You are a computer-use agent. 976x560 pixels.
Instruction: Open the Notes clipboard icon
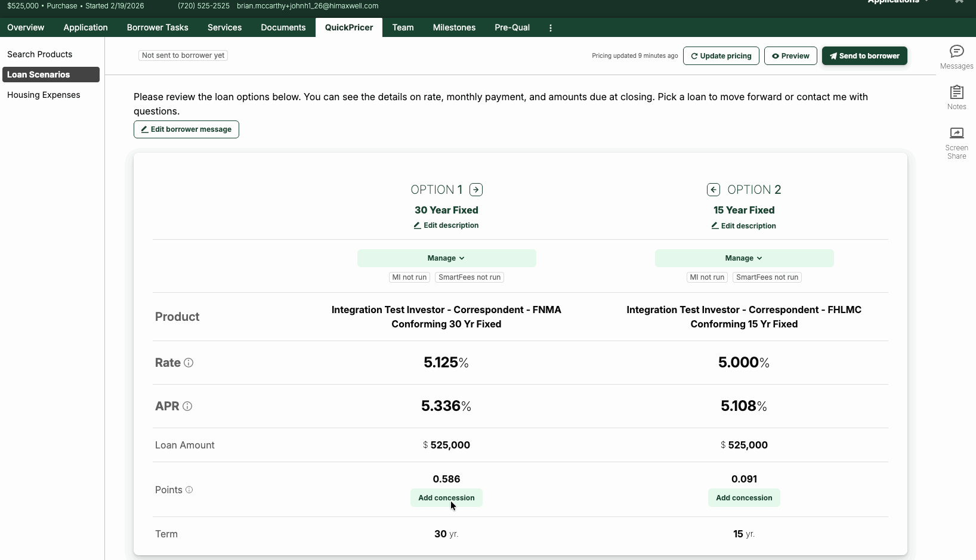[x=956, y=92]
